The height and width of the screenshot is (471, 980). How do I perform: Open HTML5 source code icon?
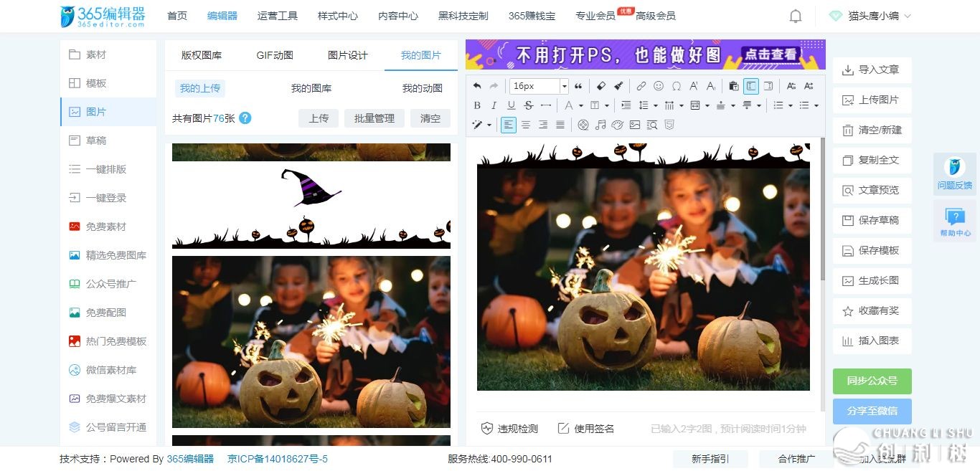click(669, 125)
